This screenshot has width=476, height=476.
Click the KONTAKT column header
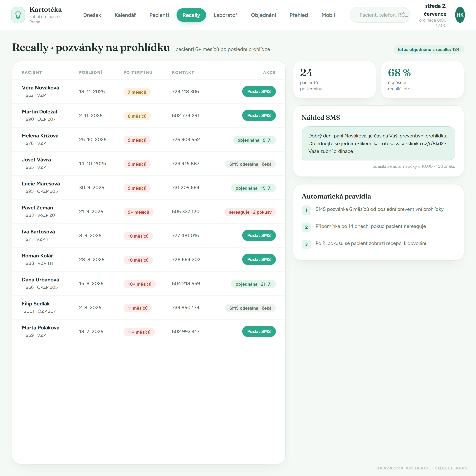183,72
